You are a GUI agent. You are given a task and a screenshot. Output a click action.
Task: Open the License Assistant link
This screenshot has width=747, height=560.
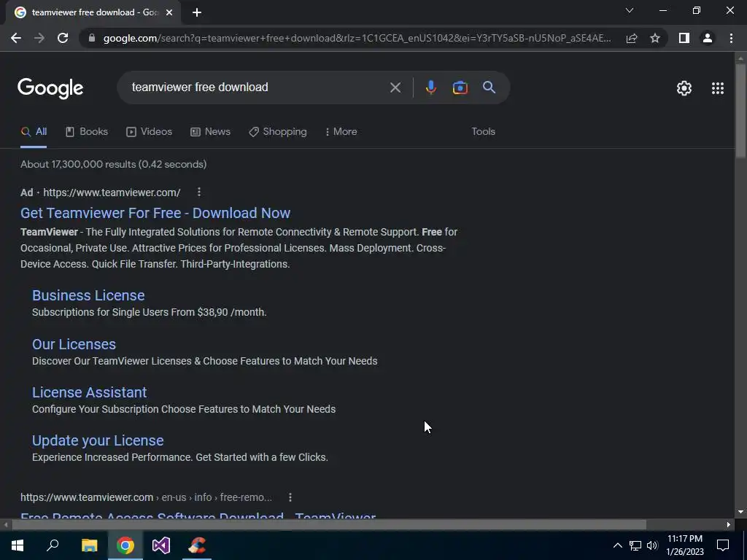pos(90,392)
